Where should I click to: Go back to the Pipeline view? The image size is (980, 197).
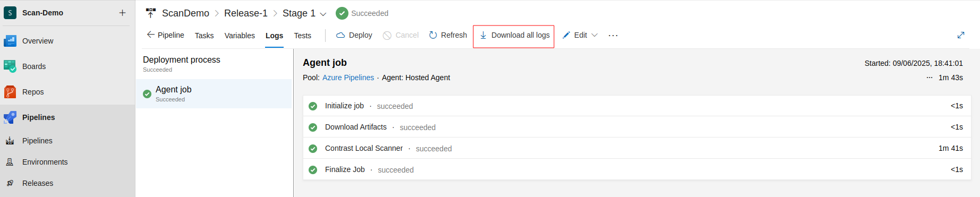[x=165, y=35]
